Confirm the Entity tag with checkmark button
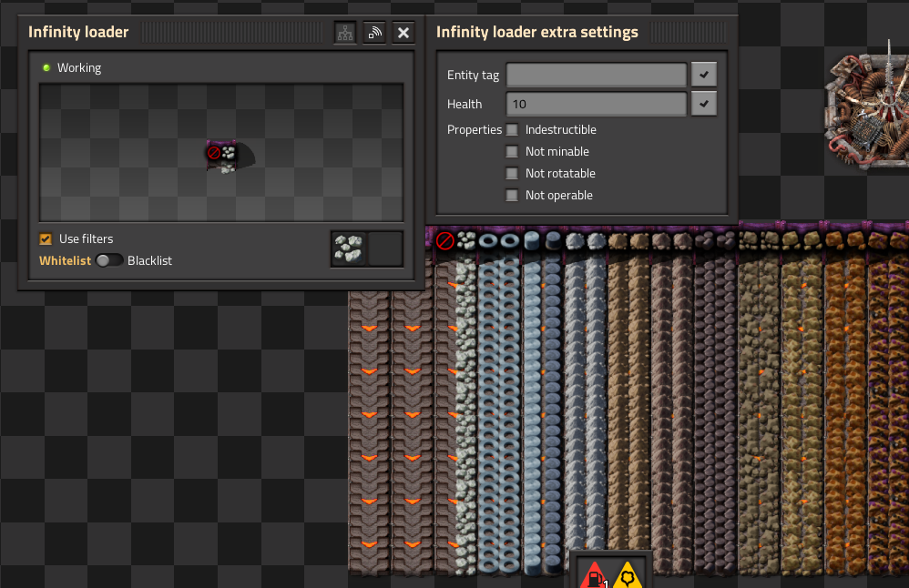The width and height of the screenshot is (909, 588). [x=703, y=75]
